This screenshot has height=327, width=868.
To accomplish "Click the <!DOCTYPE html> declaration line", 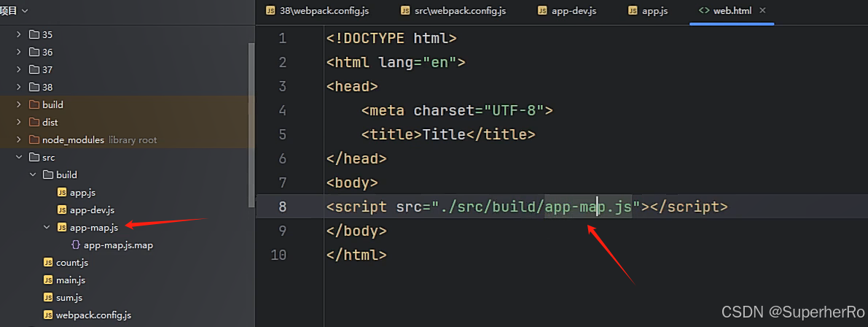I will coord(391,38).
